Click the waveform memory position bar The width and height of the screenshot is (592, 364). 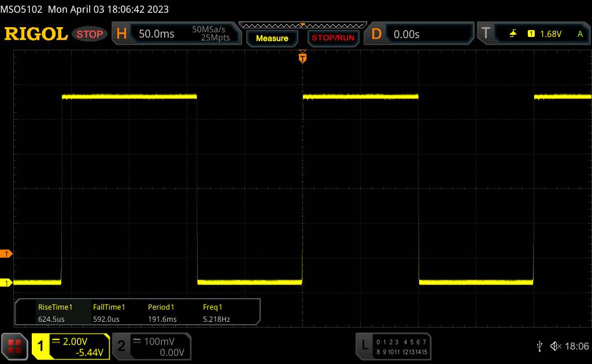[303, 25]
